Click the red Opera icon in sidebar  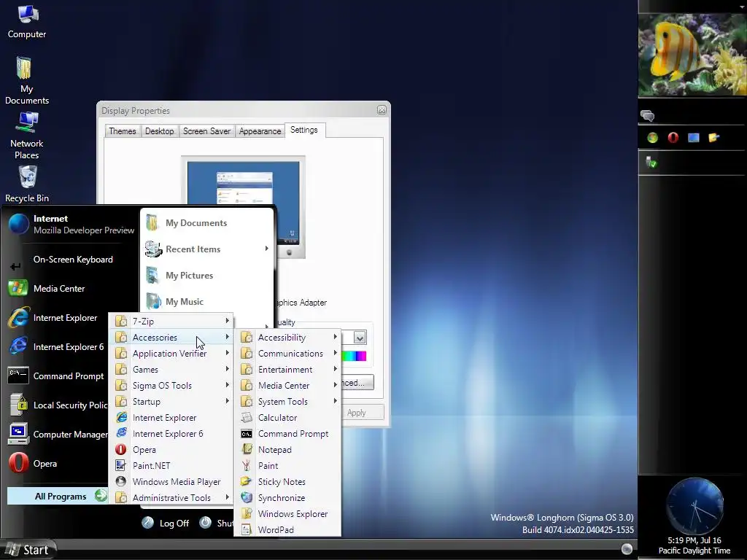click(x=673, y=138)
